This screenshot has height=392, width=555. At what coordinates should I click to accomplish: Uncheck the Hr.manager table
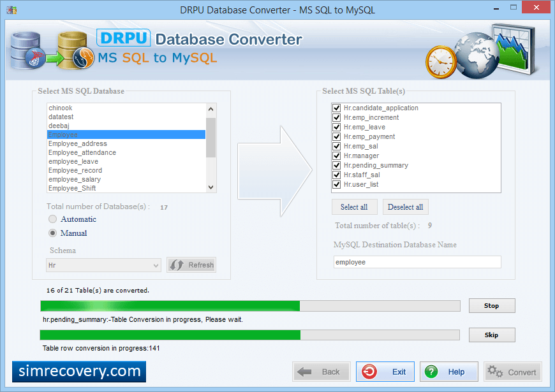pyautogui.click(x=336, y=156)
